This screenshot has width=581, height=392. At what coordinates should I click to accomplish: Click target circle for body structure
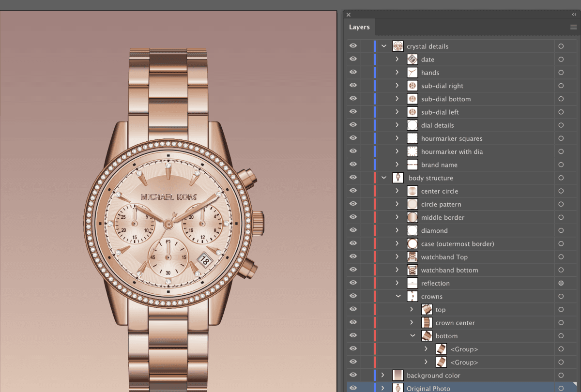click(561, 178)
